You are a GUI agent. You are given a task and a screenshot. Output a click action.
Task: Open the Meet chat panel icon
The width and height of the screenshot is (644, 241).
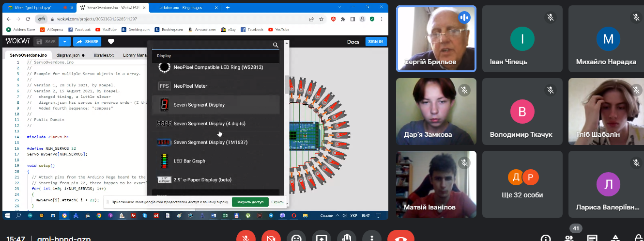[x=592, y=238]
